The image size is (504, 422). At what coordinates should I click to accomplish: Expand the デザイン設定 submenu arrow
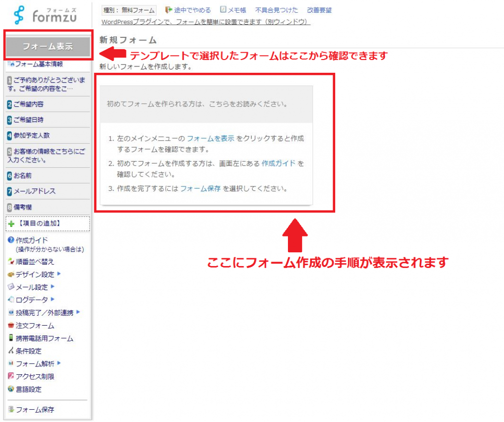click(59, 274)
